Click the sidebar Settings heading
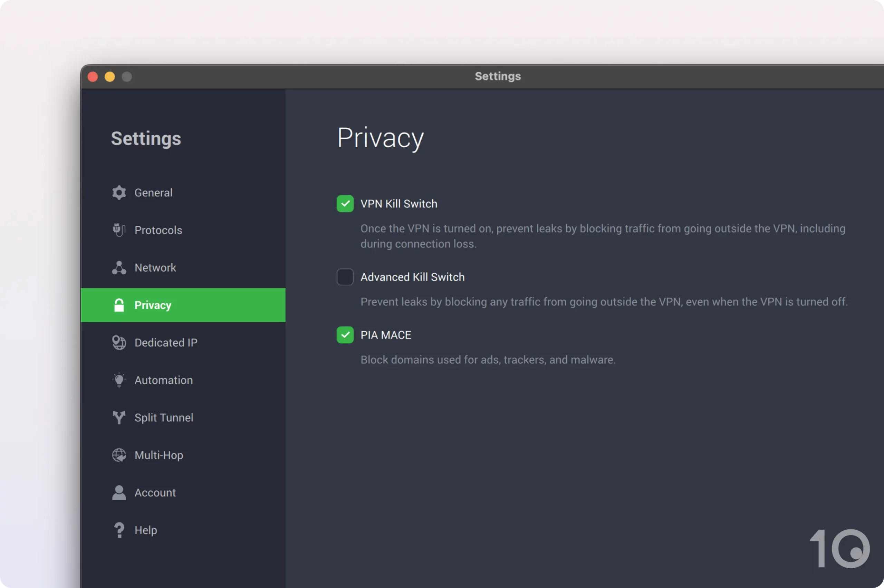The height and width of the screenshot is (588, 884). tap(146, 139)
